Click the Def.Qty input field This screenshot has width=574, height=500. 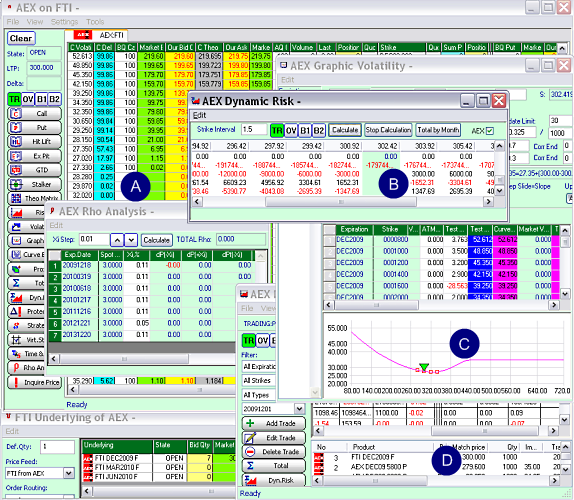coord(57,447)
